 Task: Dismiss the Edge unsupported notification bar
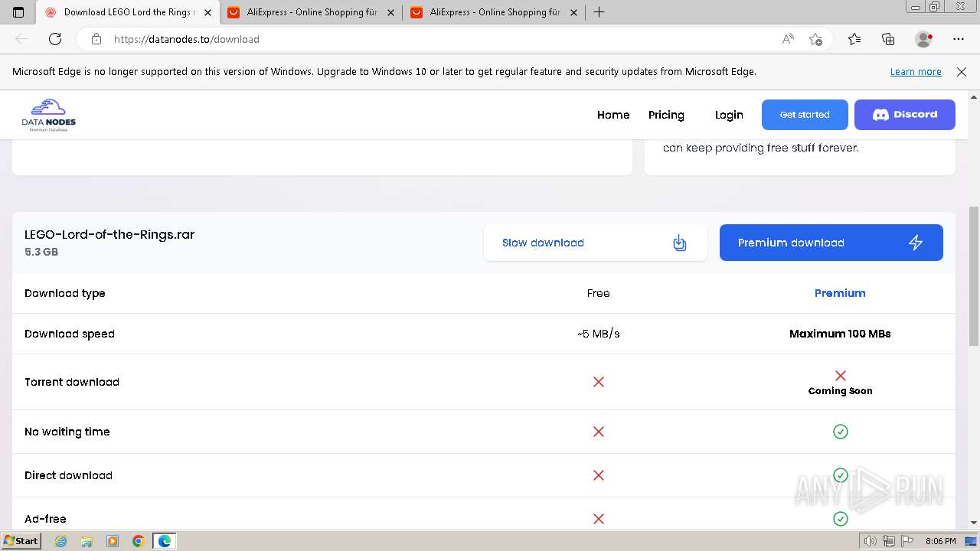pyautogui.click(x=962, y=72)
